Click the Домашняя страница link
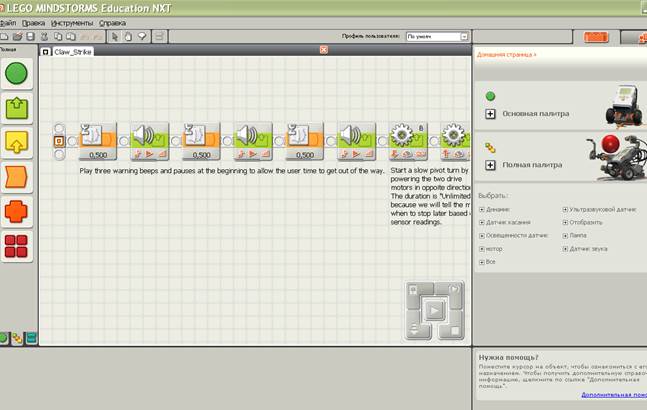 (506, 54)
